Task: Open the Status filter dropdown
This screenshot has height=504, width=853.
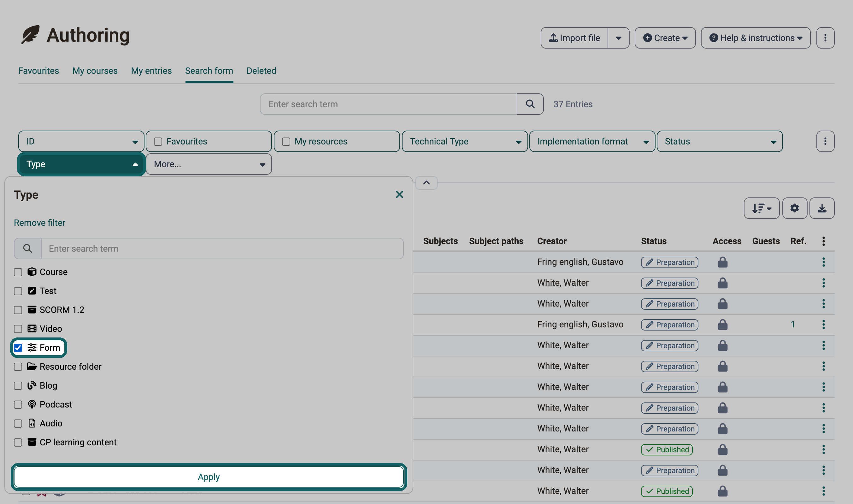Action: (x=720, y=141)
